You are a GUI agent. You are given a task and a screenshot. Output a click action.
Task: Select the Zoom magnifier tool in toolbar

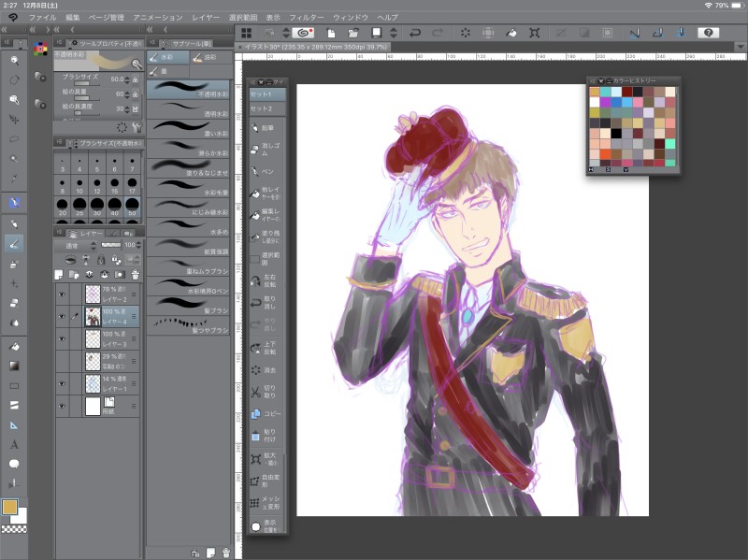(14, 60)
